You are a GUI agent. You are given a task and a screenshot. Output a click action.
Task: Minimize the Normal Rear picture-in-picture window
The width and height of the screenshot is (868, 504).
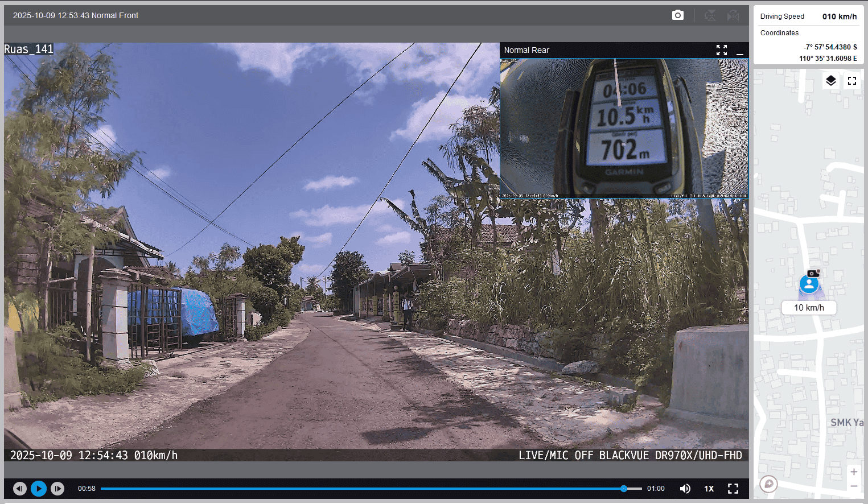(739, 51)
